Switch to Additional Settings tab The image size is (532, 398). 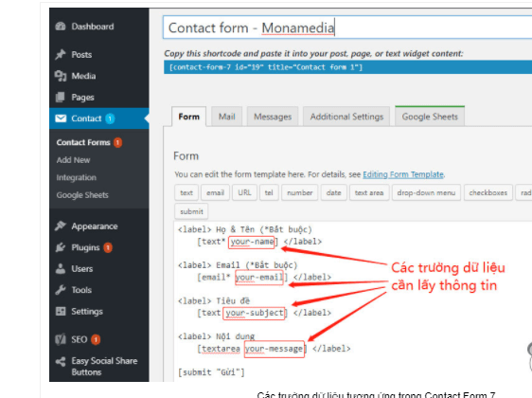tap(346, 117)
